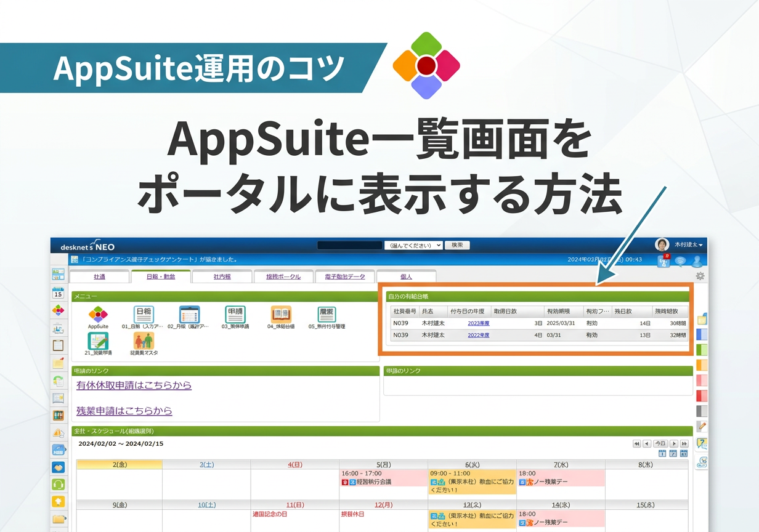Go to previous schedule period
759x532 pixels.
click(647, 443)
